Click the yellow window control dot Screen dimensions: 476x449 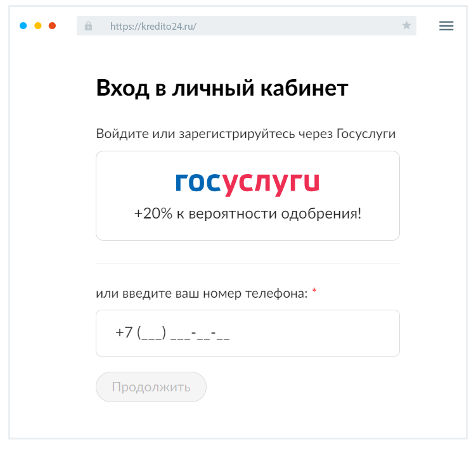[38, 26]
